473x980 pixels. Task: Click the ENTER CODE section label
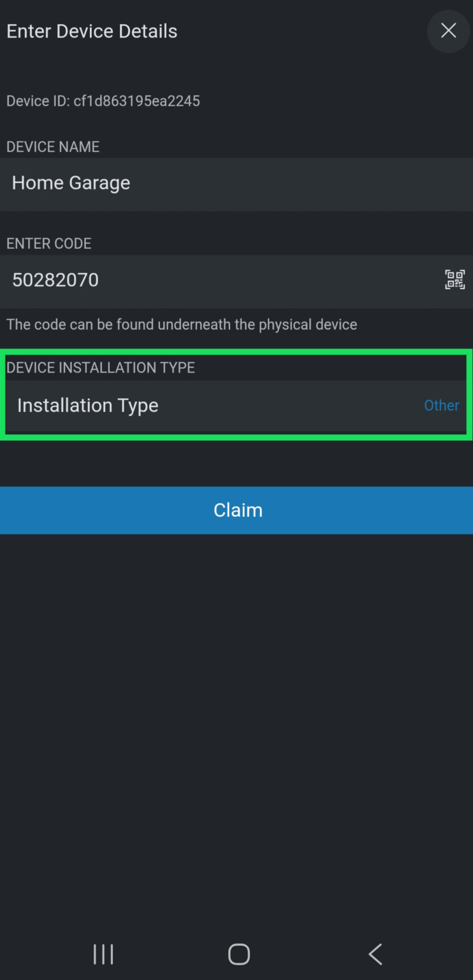click(x=49, y=244)
